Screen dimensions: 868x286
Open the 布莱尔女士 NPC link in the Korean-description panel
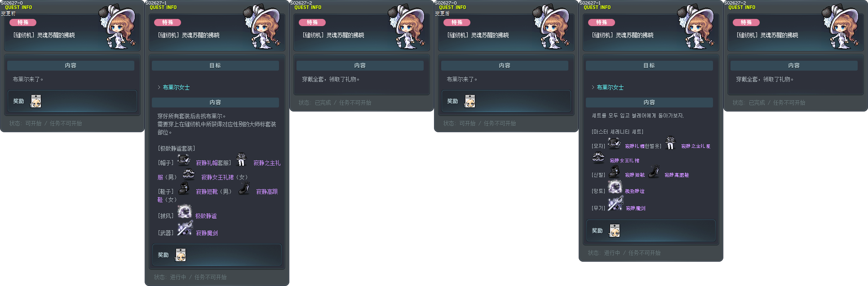point(610,87)
